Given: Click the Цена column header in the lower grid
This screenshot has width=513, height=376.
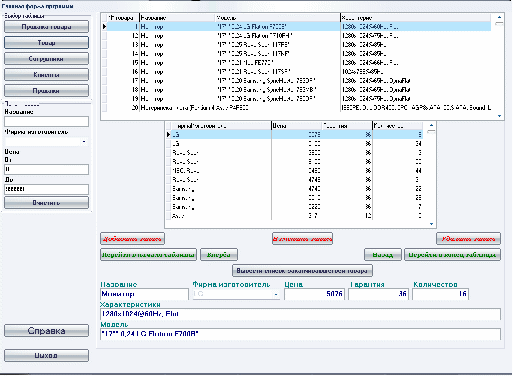Looking at the screenshot, I should coord(297,126).
